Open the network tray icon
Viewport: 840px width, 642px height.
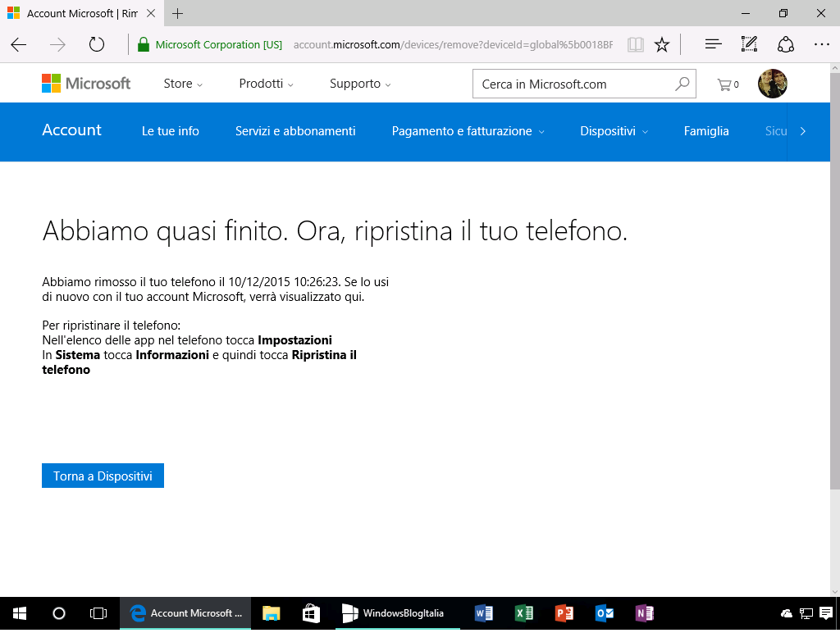[x=806, y=613]
